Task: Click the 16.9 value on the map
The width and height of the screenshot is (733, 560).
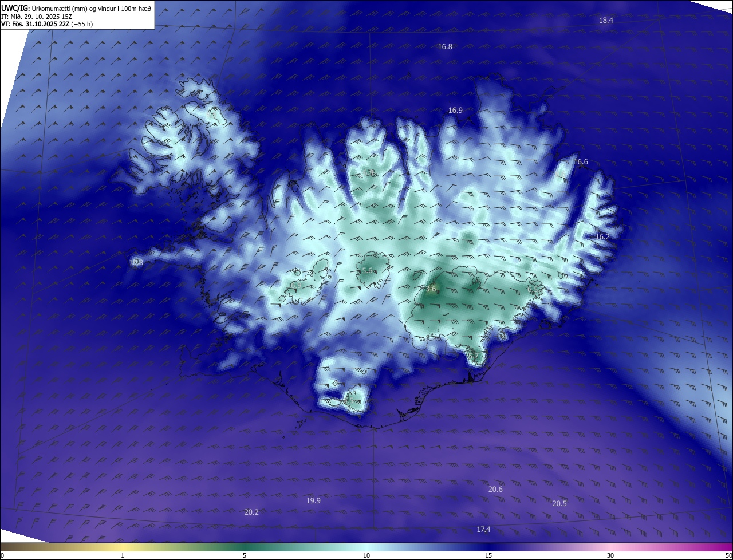Action: [455, 111]
